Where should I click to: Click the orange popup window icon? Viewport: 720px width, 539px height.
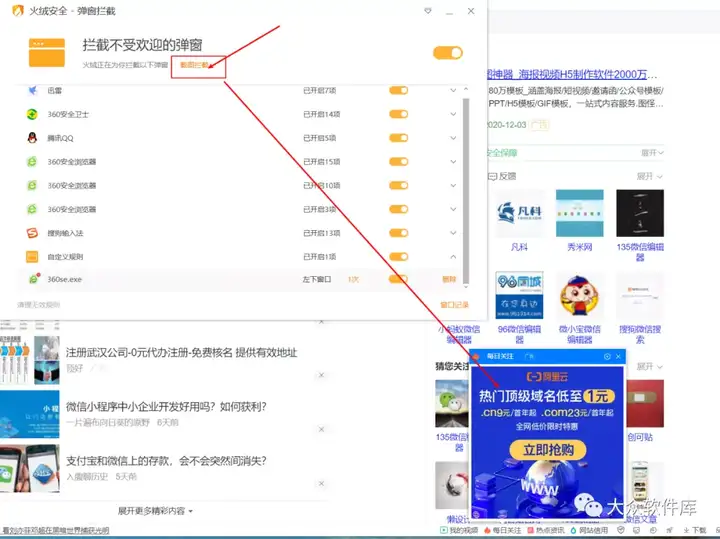(x=47, y=53)
